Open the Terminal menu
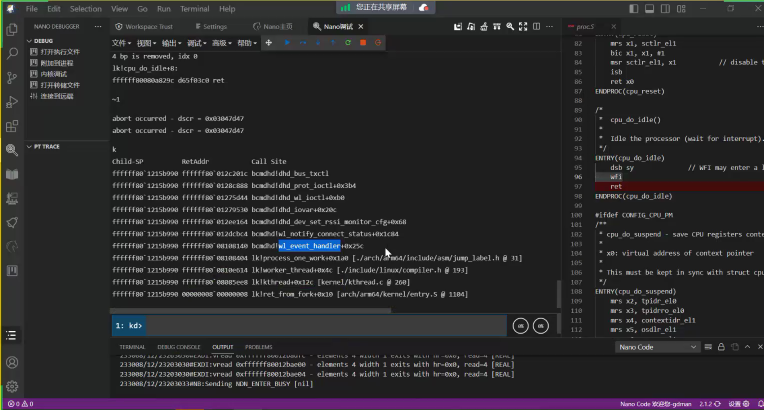The width and height of the screenshot is (764, 410). pyautogui.click(x=194, y=9)
